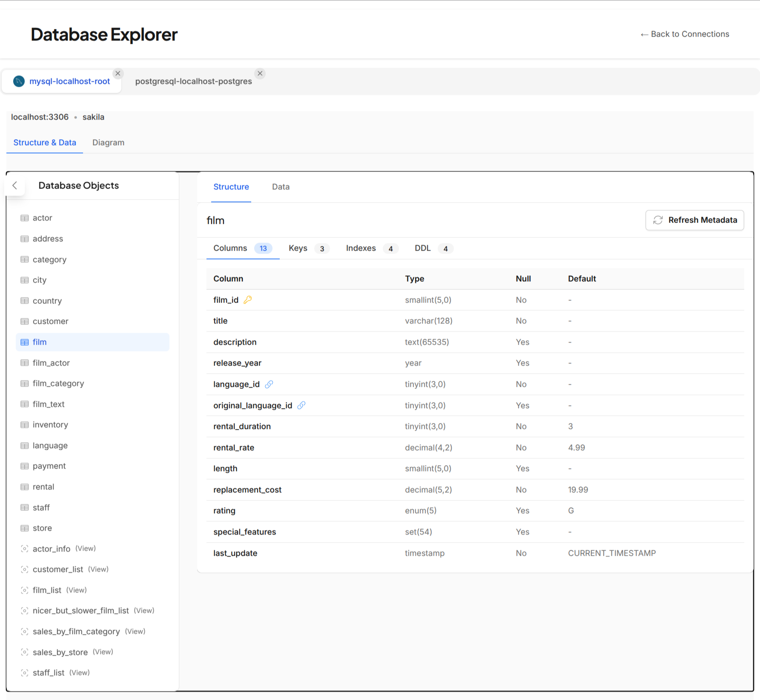The width and height of the screenshot is (760, 700).
Task: Open the DDL tab
Action: coord(422,248)
